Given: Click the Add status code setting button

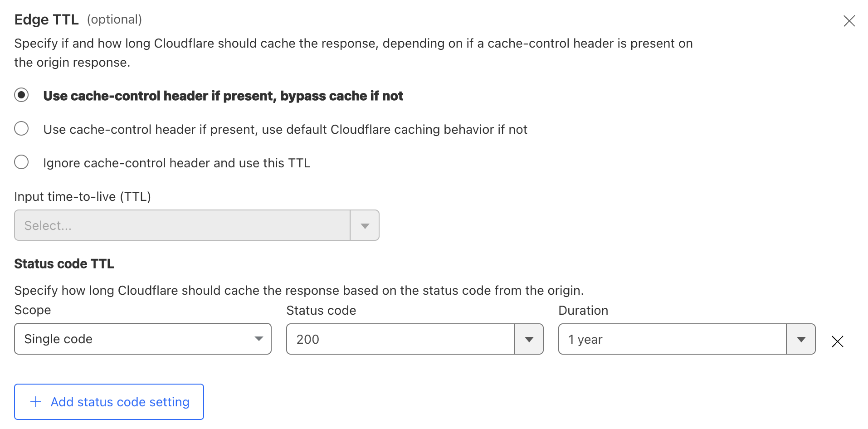Looking at the screenshot, I should coord(109,402).
